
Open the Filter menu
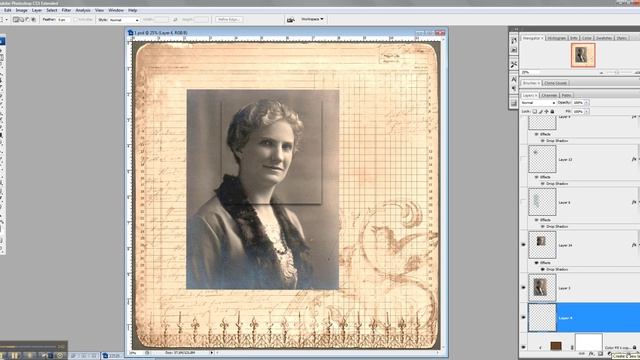(66, 10)
